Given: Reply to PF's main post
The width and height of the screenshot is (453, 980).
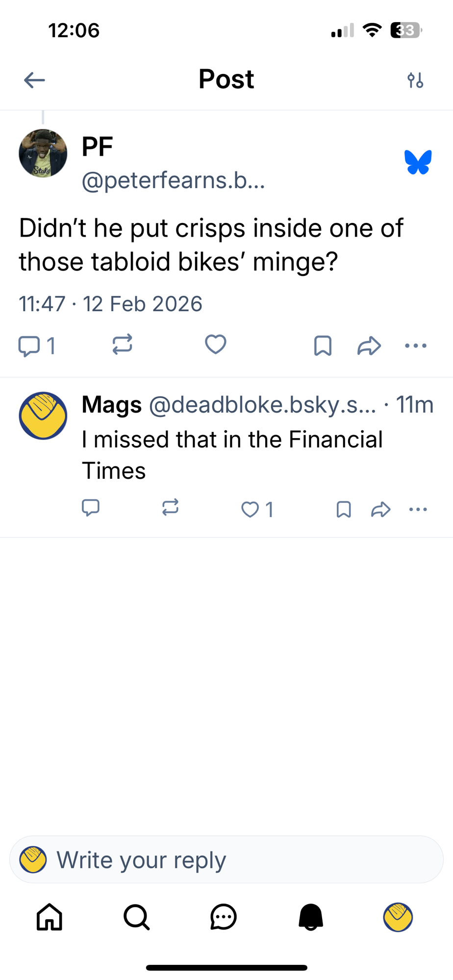Looking at the screenshot, I should tap(29, 345).
